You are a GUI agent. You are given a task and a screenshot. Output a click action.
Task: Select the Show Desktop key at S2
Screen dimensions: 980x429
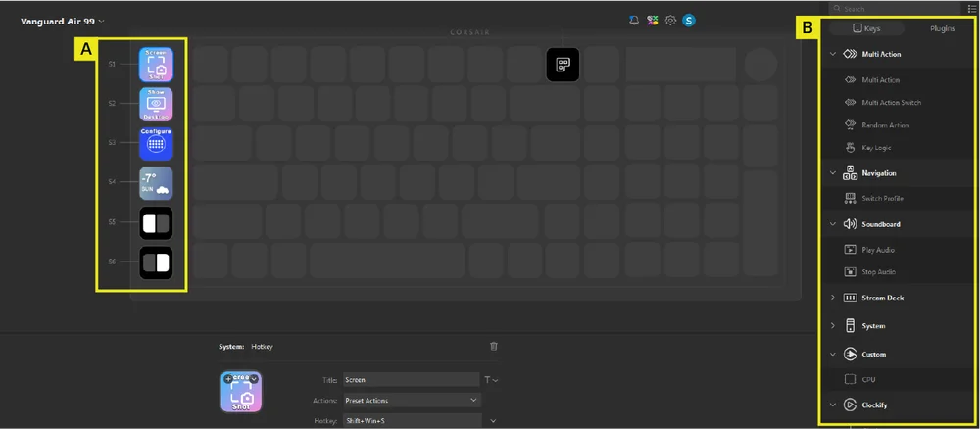tap(156, 104)
